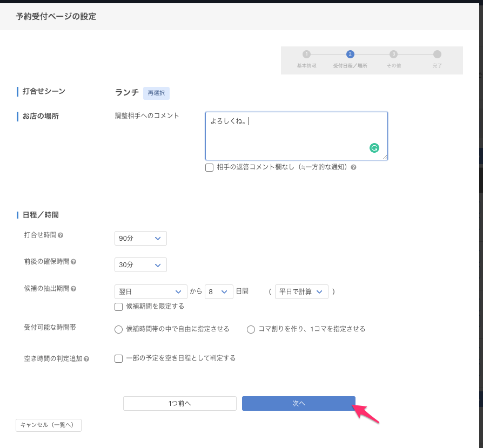Click step 2 circle 受付日程／場所
Viewport: 483px width, 448px height.
click(350, 55)
